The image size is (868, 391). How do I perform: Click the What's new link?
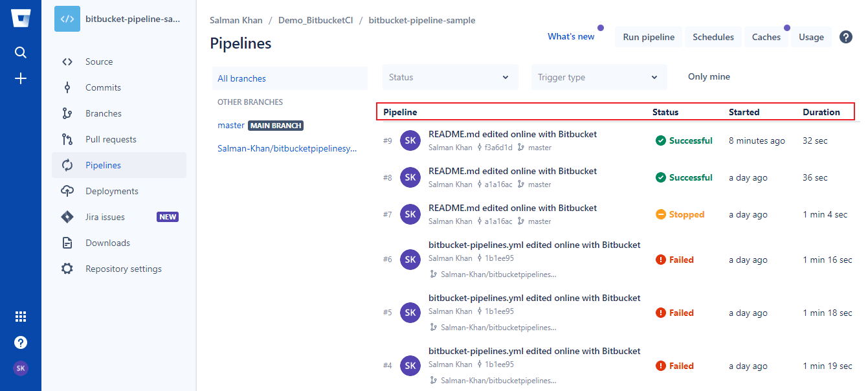click(x=570, y=37)
